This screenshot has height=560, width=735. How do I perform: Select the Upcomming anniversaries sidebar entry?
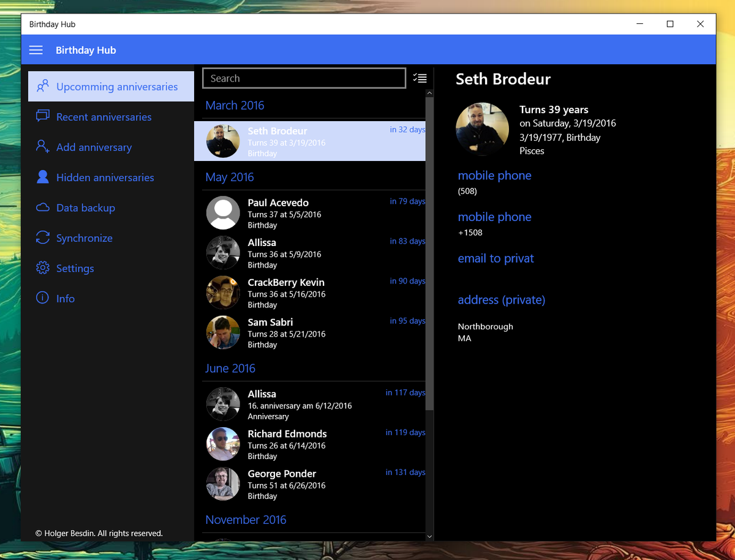click(110, 86)
